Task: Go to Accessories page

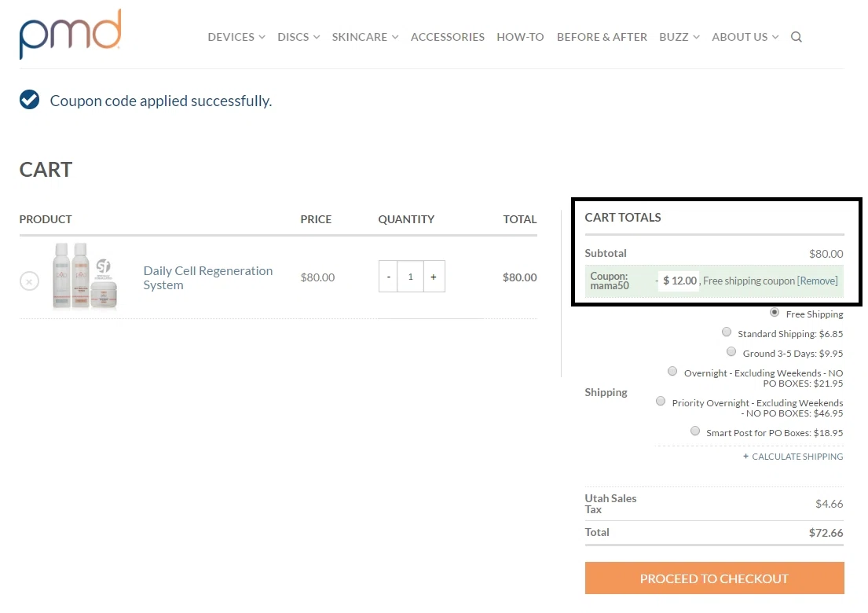Action: pyautogui.click(x=447, y=37)
